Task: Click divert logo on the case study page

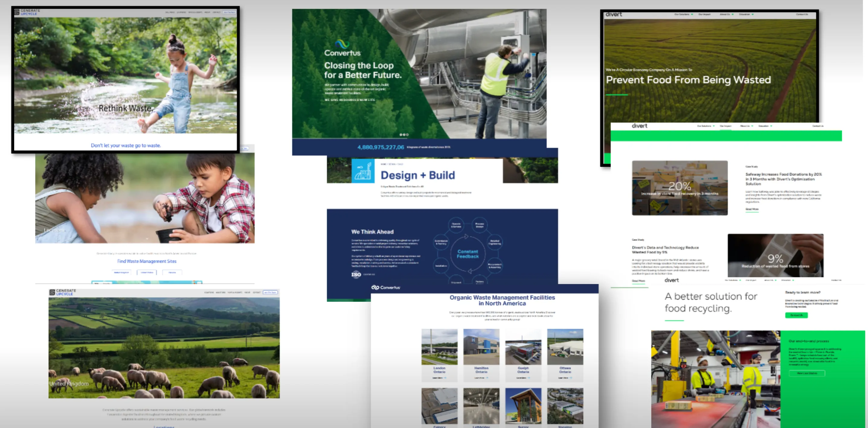Action: (x=640, y=126)
